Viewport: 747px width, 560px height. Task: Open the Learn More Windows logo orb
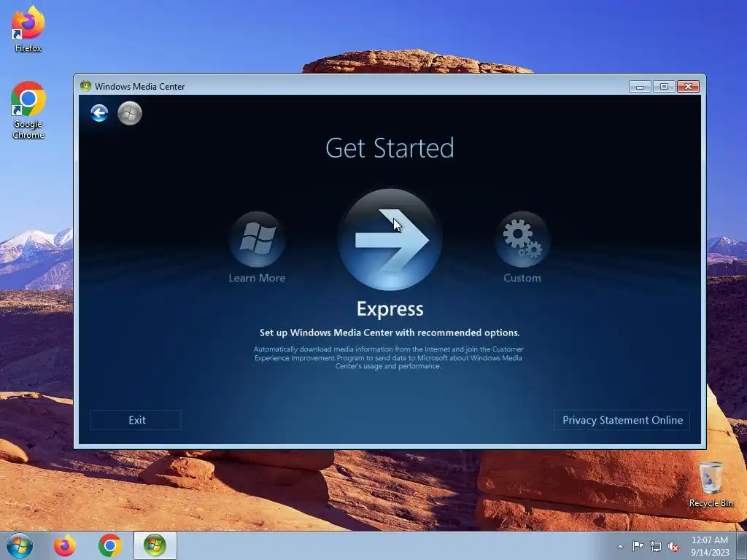point(258,239)
